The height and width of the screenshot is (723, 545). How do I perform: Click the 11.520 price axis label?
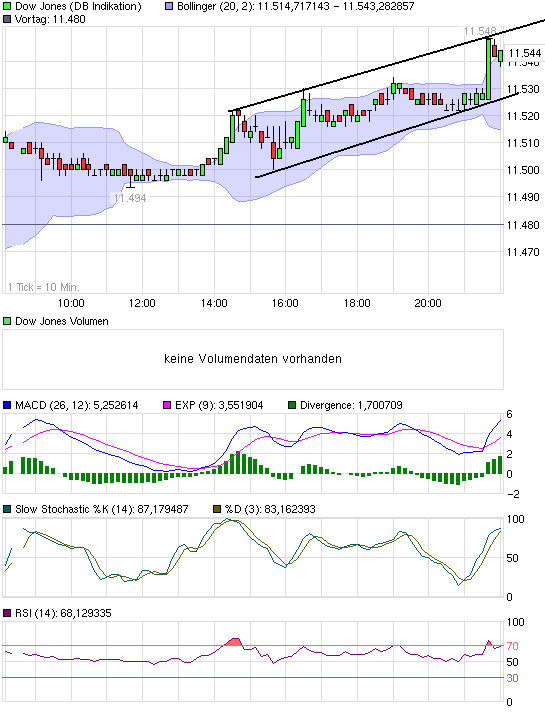[x=523, y=116]
